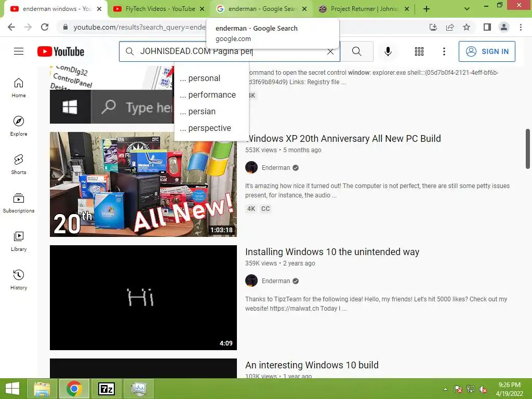Click the Windows XP 20th Anniversary video thumbnail
Image resolution: width=532 pixels, height=399 pixels.
tap(143, 184)
